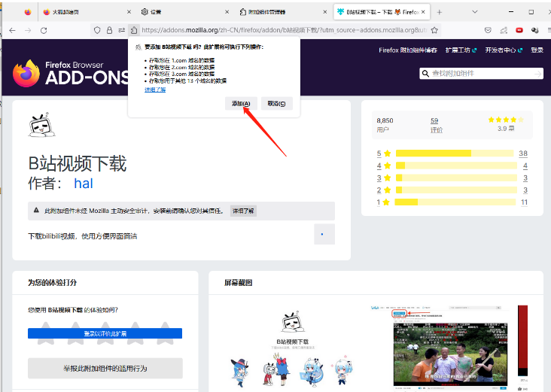
Task: Click the 11 one-star review count
Action: point(524,202)
